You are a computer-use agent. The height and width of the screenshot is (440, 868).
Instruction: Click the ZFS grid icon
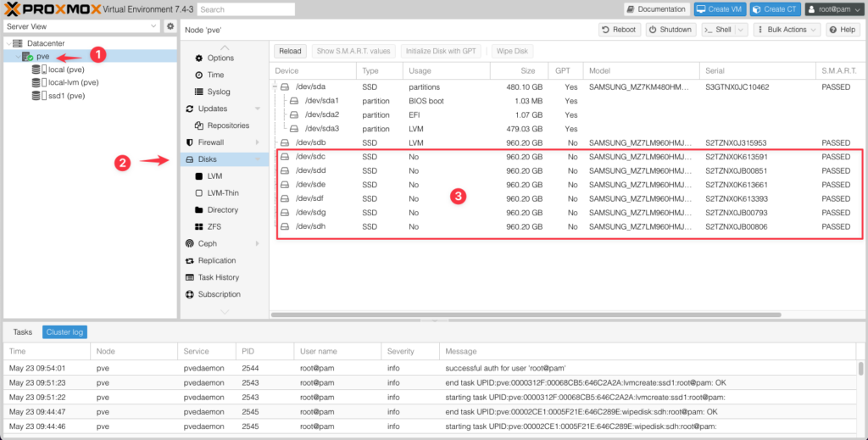click(198, 227)
